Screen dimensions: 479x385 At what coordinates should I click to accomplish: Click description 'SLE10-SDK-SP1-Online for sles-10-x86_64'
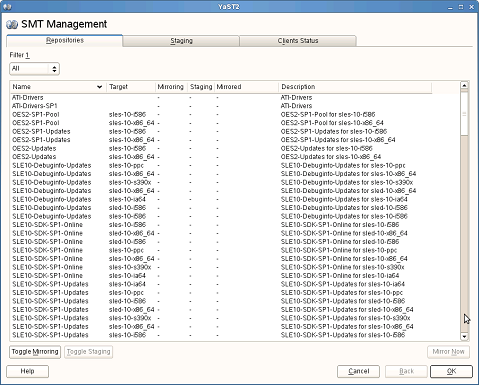[x=344, y=259]
